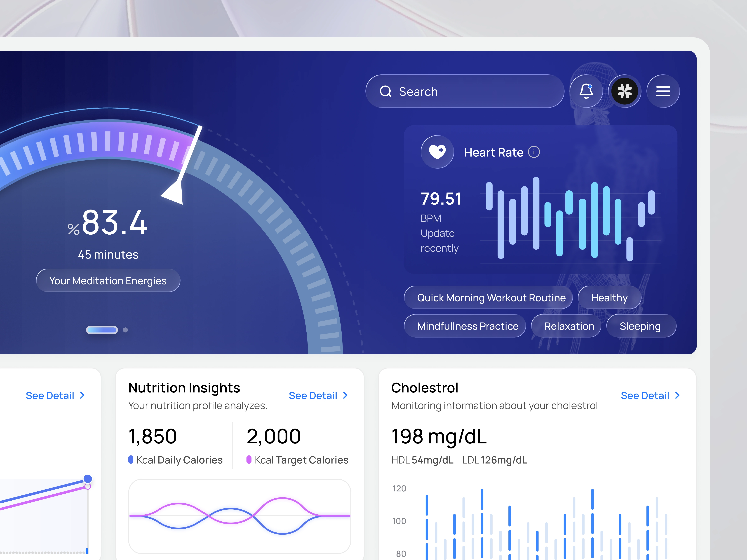747x560 pixels.
Task: Click the magnifier icon in search bar
Action: (x=385, y=91)
